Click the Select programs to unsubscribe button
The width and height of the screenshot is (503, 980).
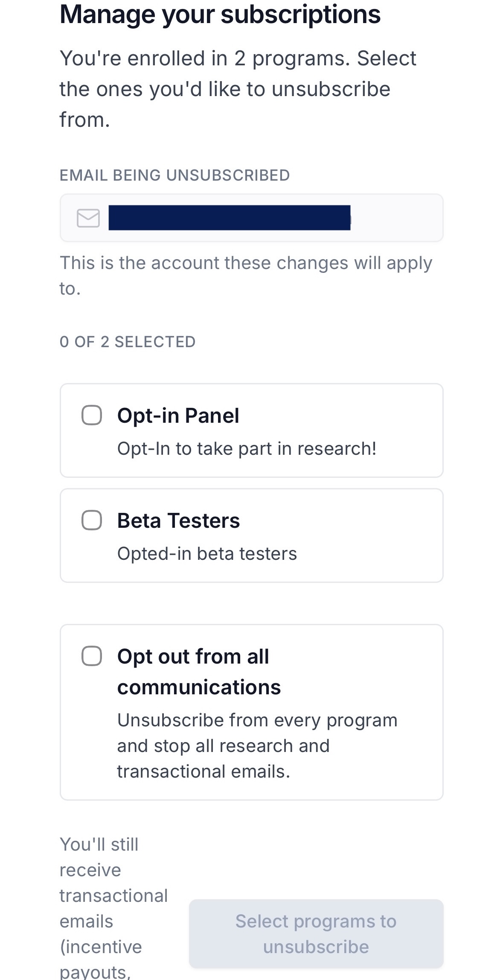316,933
